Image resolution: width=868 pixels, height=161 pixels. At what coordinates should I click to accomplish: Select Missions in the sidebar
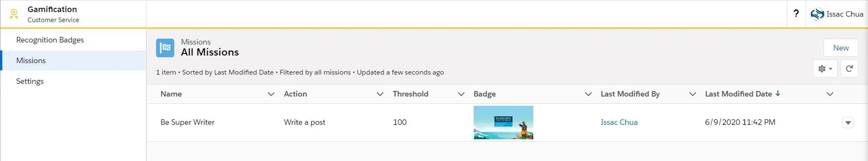click(73, 60)
